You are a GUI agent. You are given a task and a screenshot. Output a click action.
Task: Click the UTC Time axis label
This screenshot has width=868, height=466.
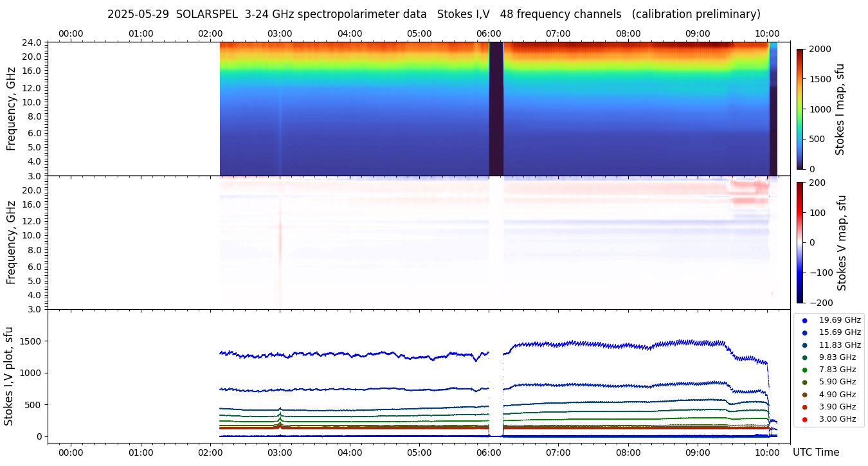pos(815,453)
